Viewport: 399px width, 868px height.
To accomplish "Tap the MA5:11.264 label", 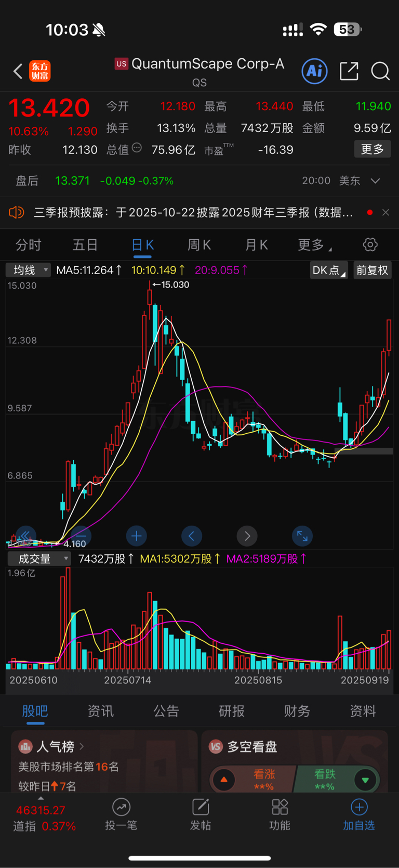I will pyautogui.click(x=89, y=270).
